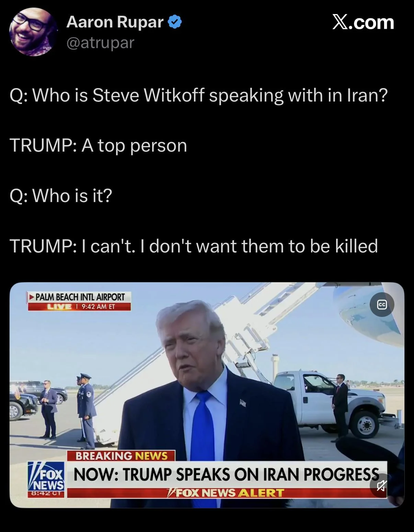Select the Fox News Alert ticker bar

click(227, 493)
